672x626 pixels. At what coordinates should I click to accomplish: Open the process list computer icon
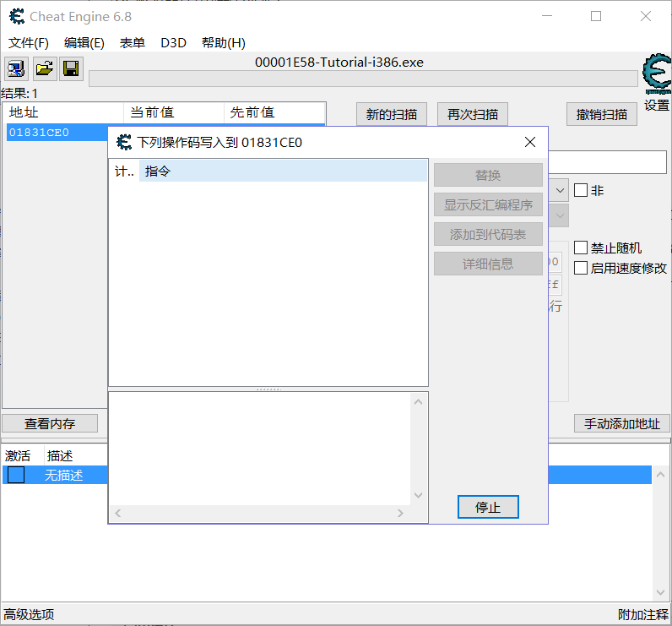pos(16,68)
